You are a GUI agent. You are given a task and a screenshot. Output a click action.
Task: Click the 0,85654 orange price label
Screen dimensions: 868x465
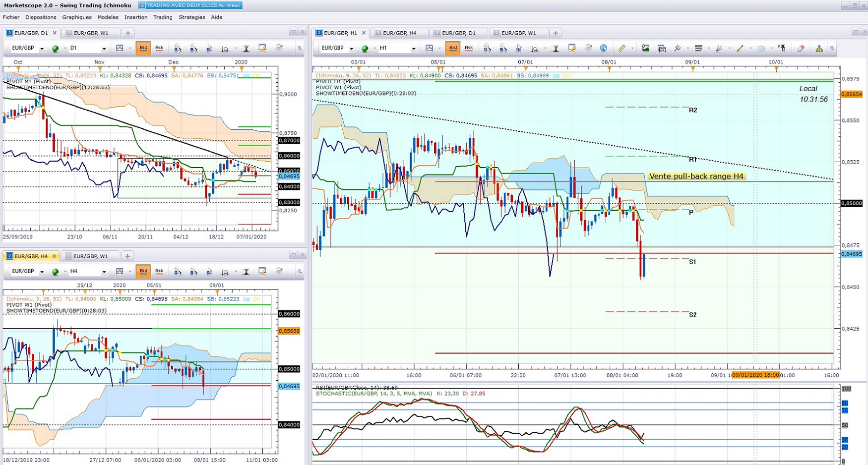tap(852, 94)
